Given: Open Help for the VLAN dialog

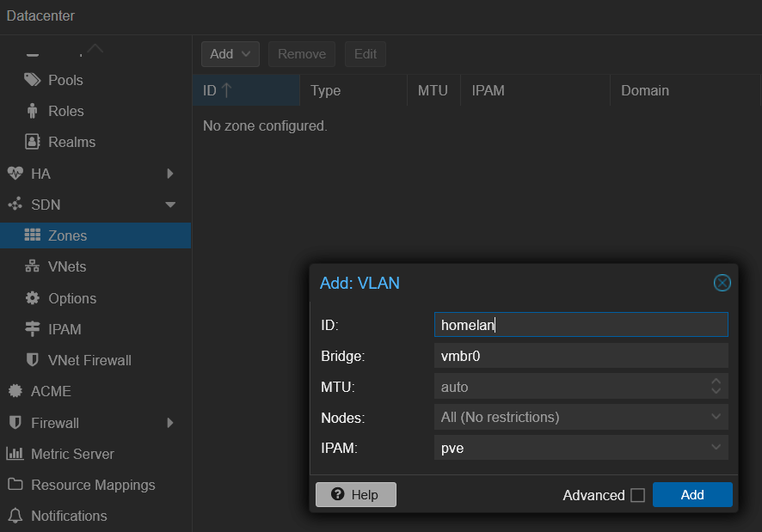Looking at the screenshot, I should (x=355, y=495).
